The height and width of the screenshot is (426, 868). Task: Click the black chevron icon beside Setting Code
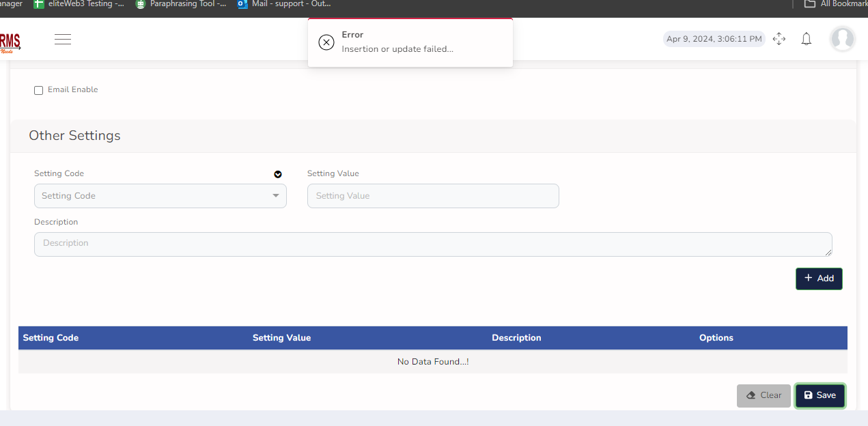278,174
